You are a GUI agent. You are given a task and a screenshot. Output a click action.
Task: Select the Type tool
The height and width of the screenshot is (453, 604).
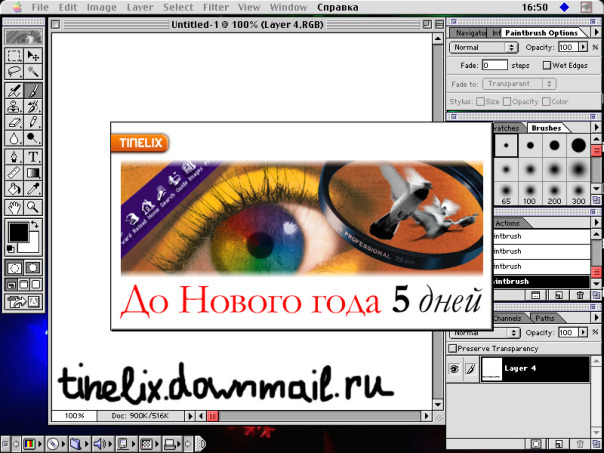tap(33, 157)
